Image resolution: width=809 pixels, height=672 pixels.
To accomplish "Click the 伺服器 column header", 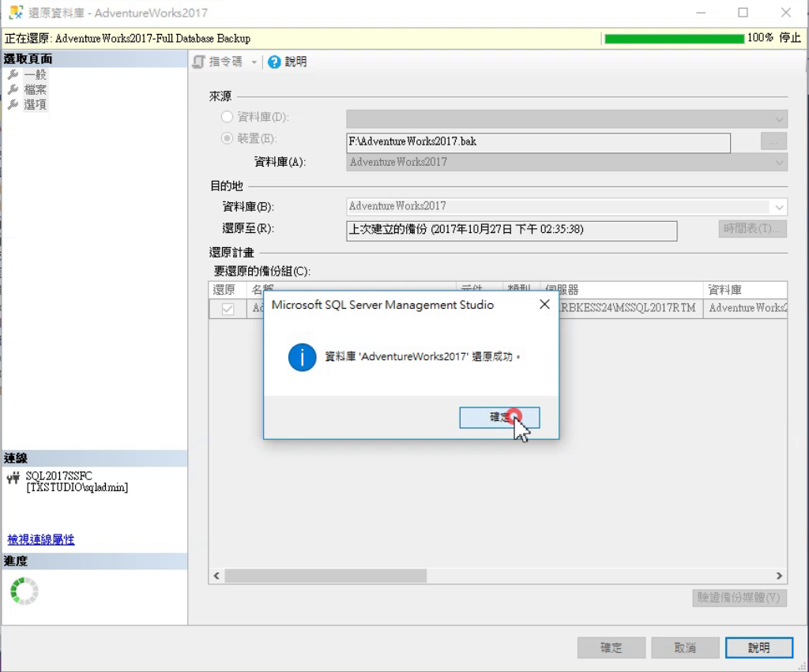I will [621, 290].
